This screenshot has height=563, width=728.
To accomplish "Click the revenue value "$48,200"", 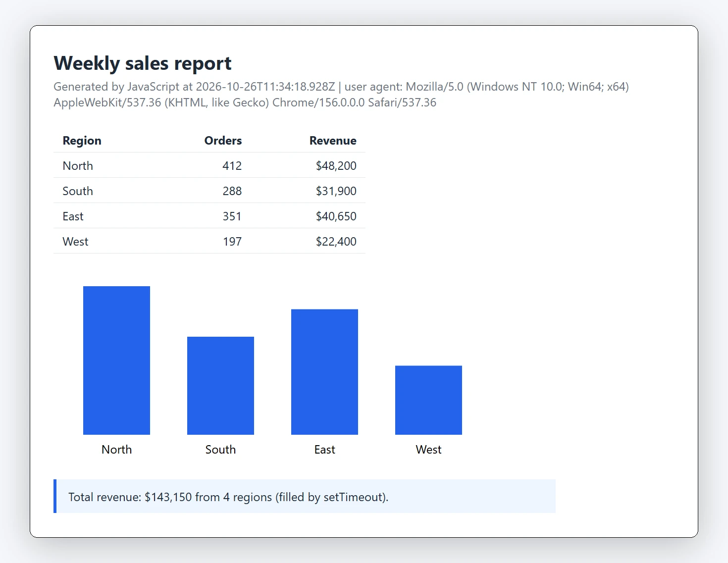I will [336, 166].
